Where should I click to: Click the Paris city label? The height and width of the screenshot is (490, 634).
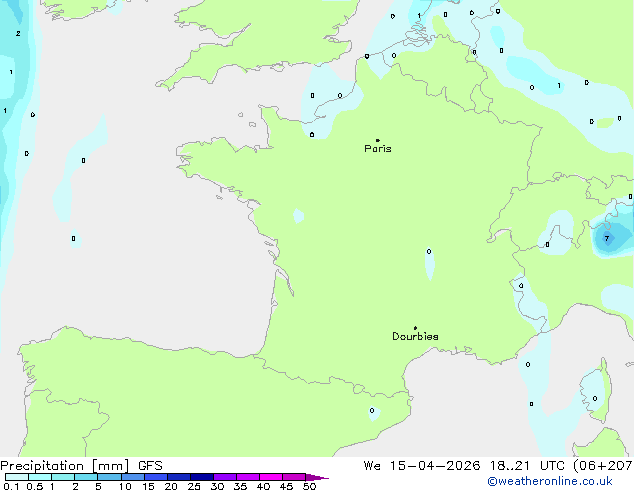click(378, 149)
